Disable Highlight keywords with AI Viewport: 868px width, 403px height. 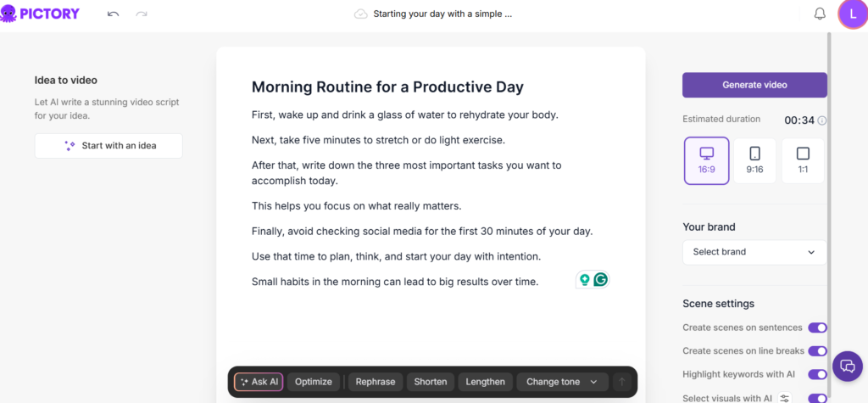click(x=817, y=374)
